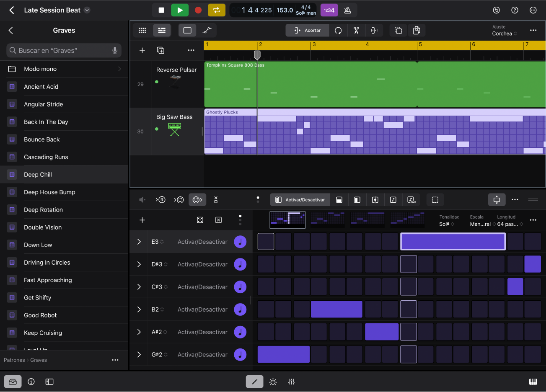Add a pattern row with plus

142,220
